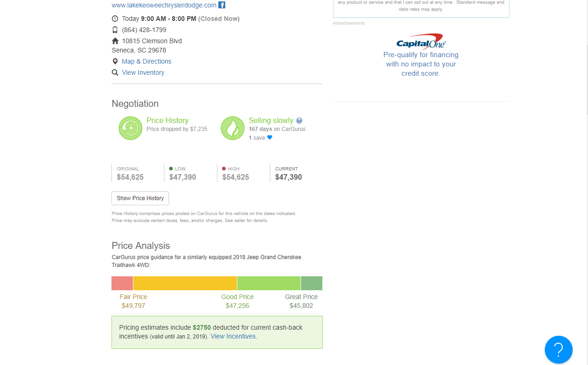Click the green Price History clock icon
The height and width of the screenshot is (365, 588).
pos(131,128)
